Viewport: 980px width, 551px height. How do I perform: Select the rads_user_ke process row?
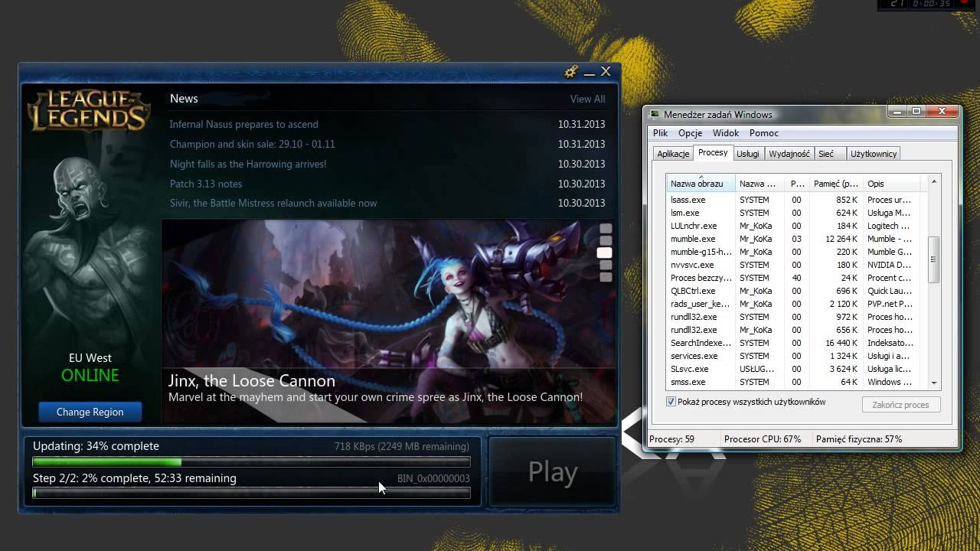[x=794, y=304]
